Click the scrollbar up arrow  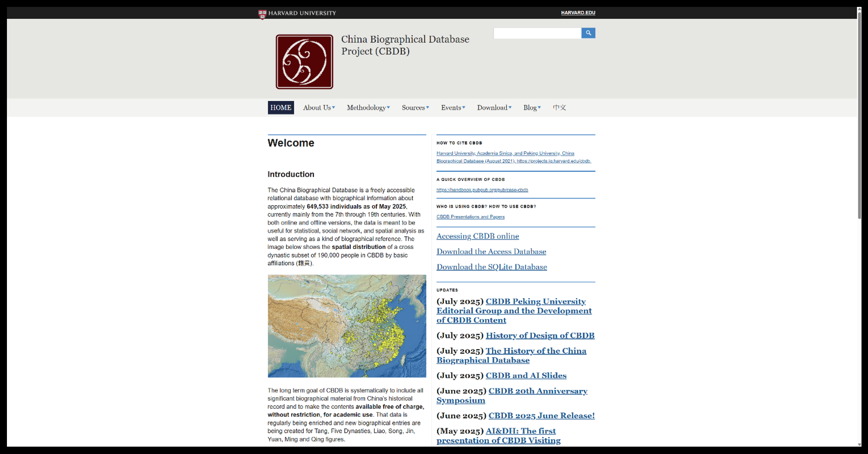pos(859,10)
